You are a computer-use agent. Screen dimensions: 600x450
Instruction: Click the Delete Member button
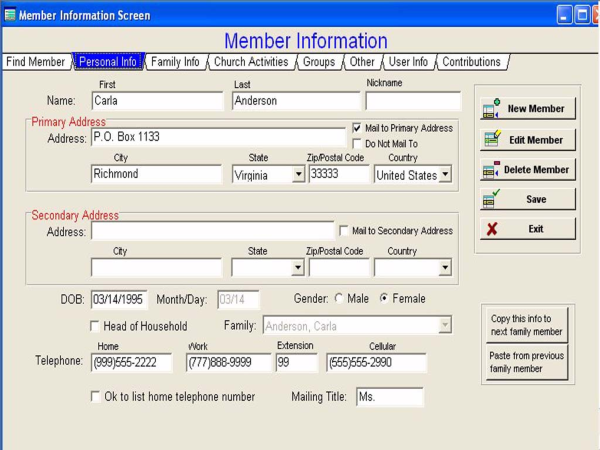[x=528, y=170]
